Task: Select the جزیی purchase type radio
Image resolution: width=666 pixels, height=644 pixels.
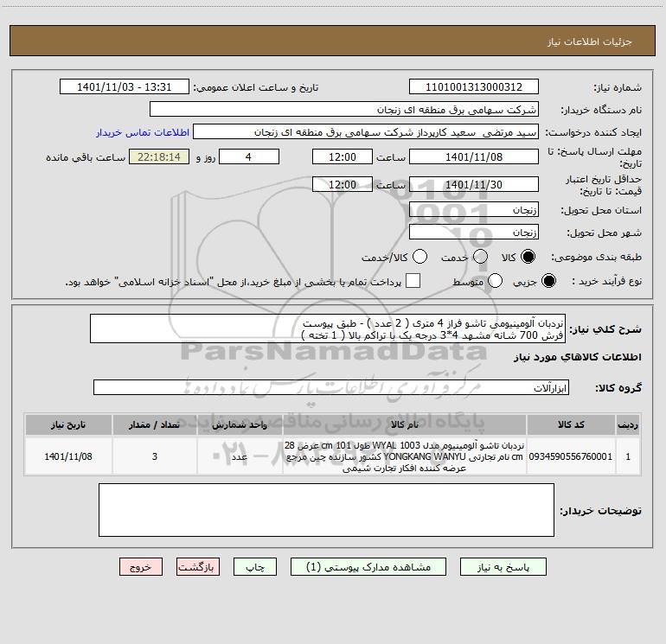Action: pos(548,281)
